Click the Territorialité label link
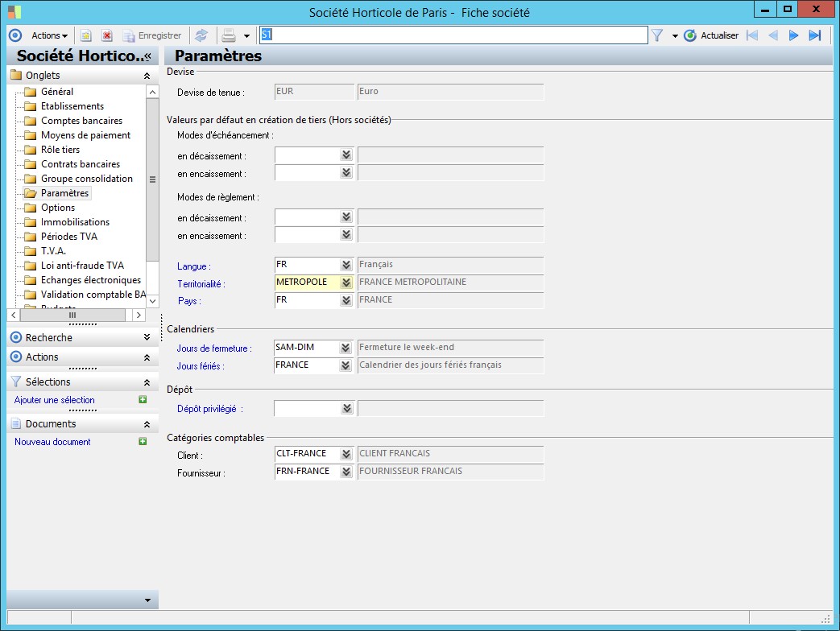 201,284
